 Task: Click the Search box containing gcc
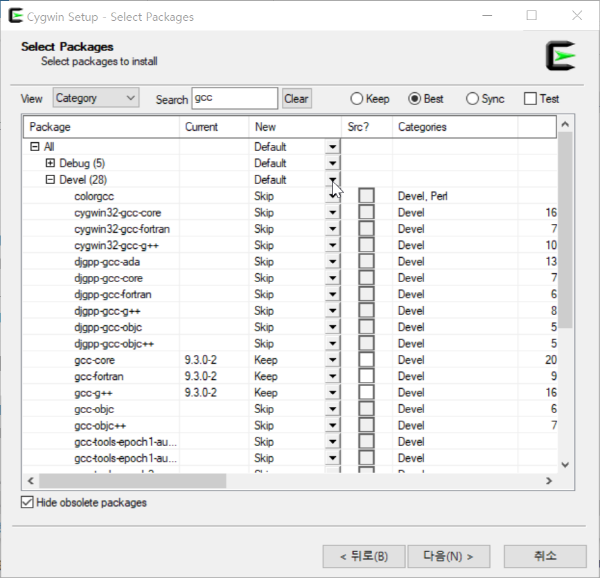coord(235,98)
